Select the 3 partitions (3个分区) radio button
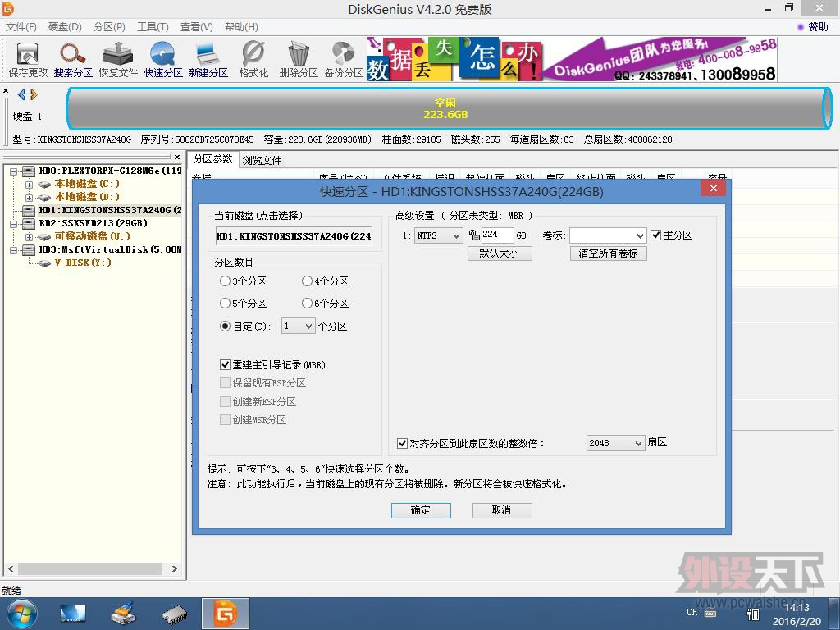Screen dimensions: 840x630 tap(225, 281)
